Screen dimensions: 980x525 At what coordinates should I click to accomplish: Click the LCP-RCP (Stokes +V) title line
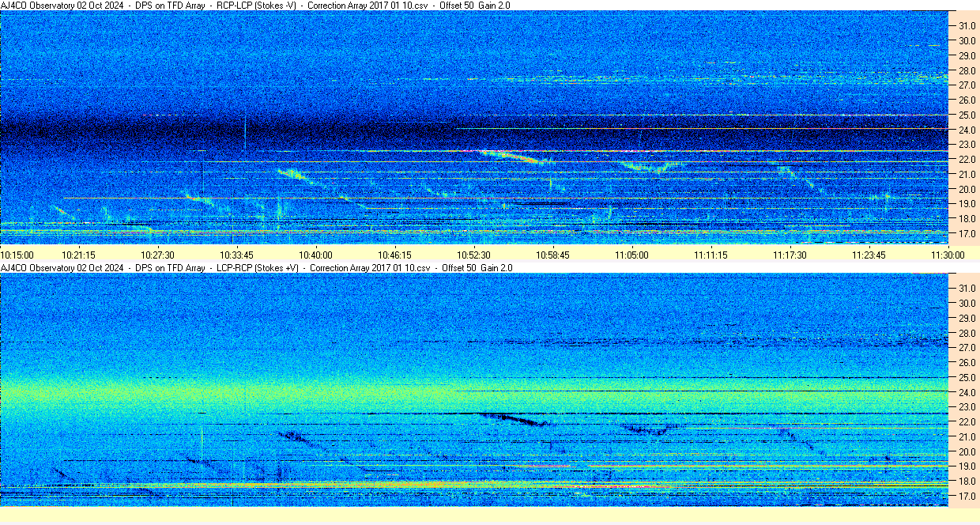pos(256,268)
